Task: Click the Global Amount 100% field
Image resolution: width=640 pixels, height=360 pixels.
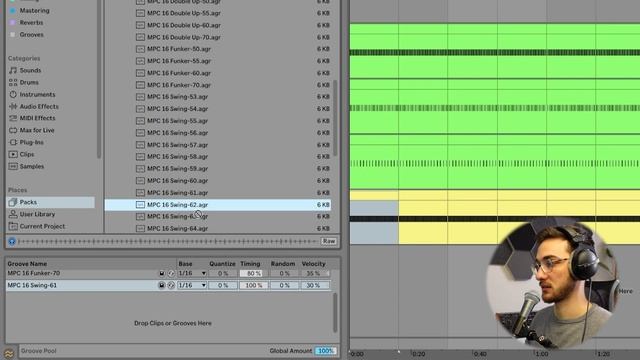Action: [x=325, y=351]
